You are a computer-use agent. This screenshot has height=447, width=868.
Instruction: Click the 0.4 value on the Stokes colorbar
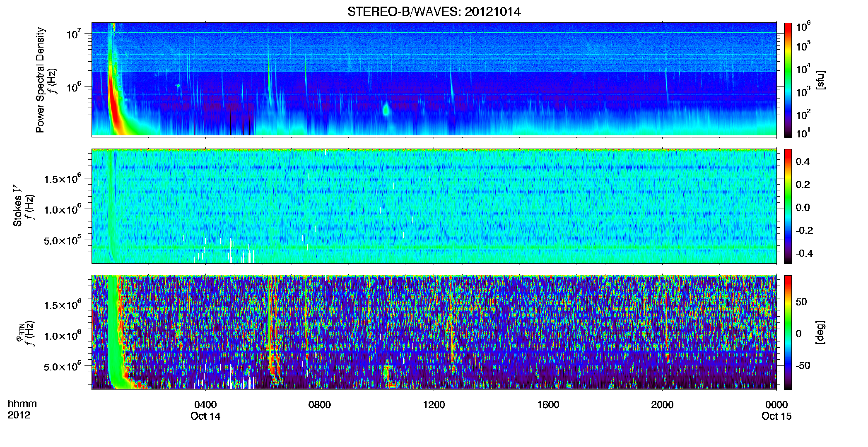pos(803,162)
